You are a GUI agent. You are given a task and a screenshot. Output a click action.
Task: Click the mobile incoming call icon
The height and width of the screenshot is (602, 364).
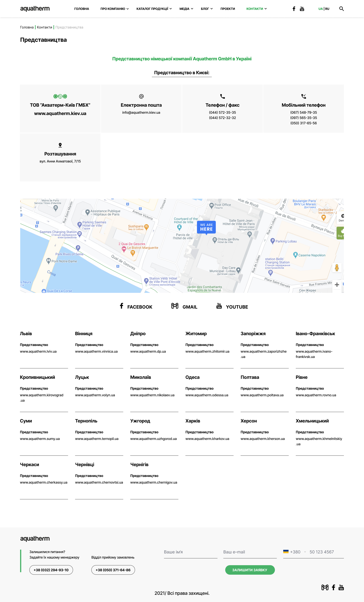pos(304,96)
